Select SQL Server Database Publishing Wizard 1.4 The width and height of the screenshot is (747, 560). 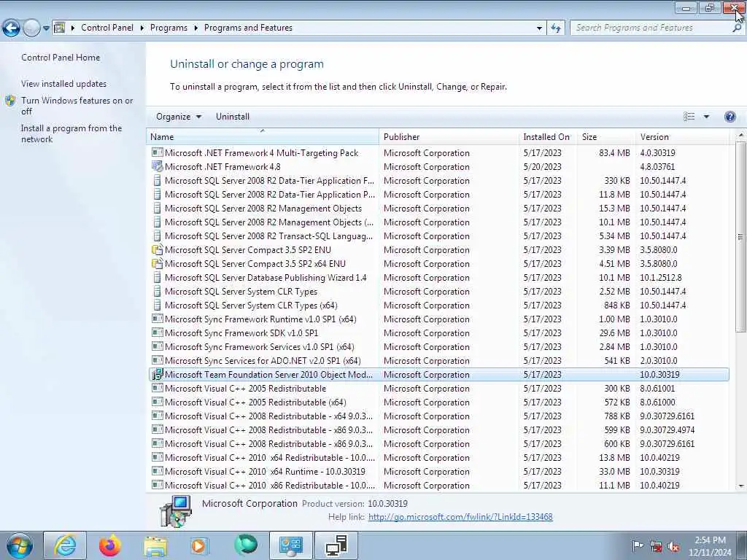pyautogui.click(x=438, y=278)
